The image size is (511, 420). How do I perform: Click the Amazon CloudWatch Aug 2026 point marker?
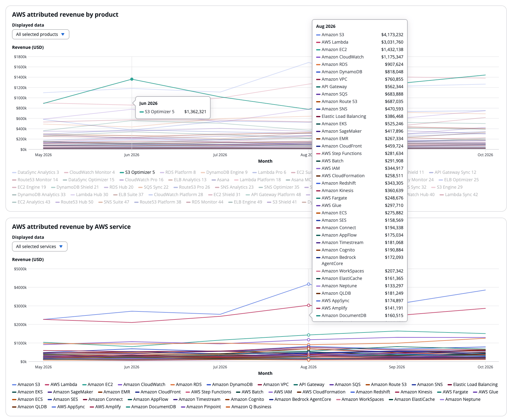tap(308, 340)
